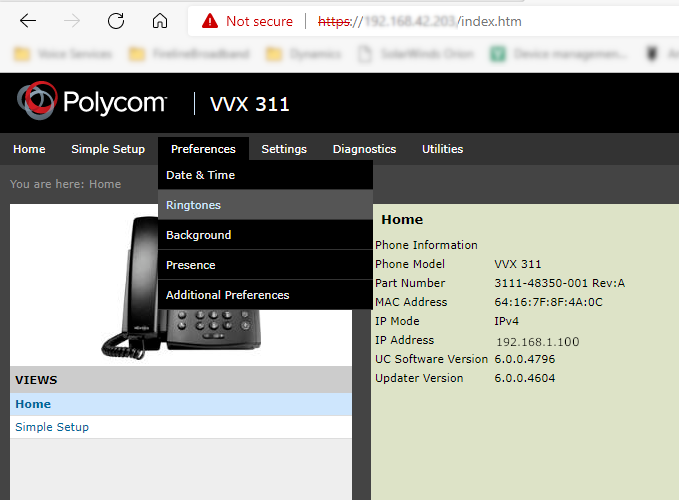Image resolution: width=679 pixels, height=500 pixels.
Task: Click the first folder bookmark icon
Action: tap(22, 54)
